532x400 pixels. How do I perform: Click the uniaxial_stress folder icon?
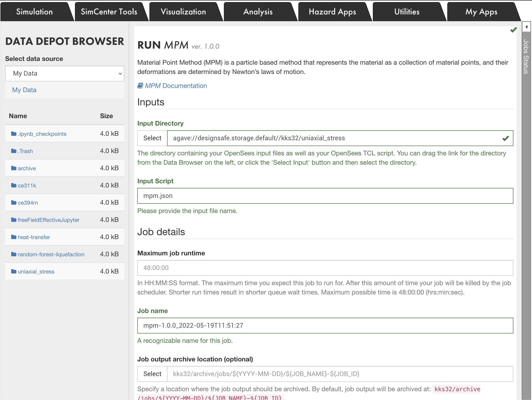point(14,271)
